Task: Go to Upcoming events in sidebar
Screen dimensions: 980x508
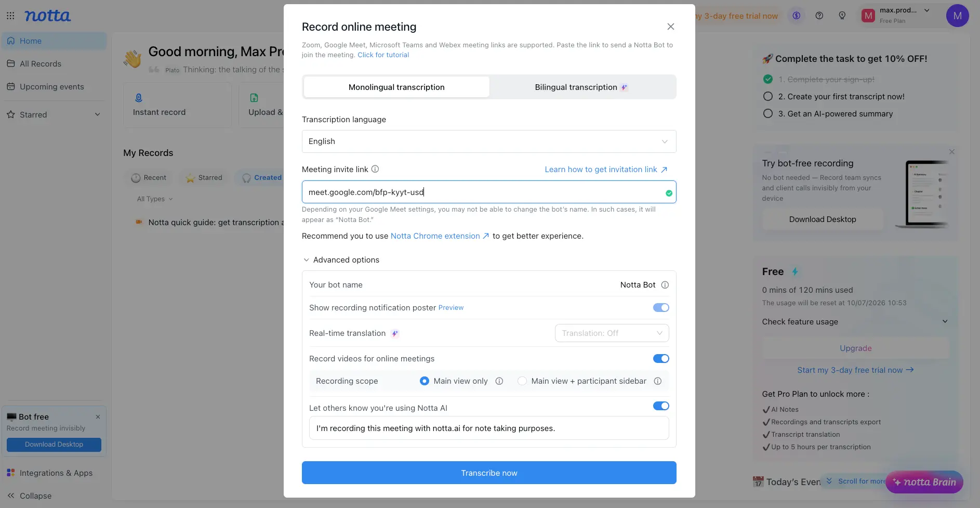Action: [x=54, y=86]
